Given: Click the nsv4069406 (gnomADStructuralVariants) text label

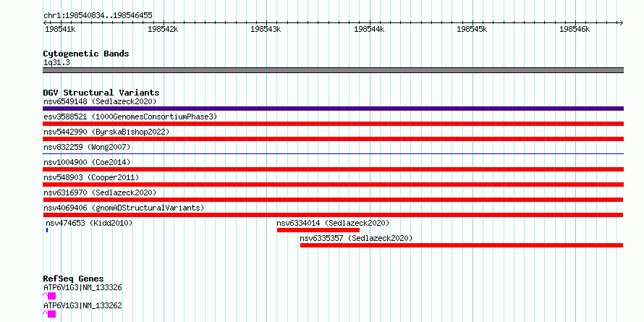Looking at the screenshot, I should pyautogui.click(x=124, y=208).
